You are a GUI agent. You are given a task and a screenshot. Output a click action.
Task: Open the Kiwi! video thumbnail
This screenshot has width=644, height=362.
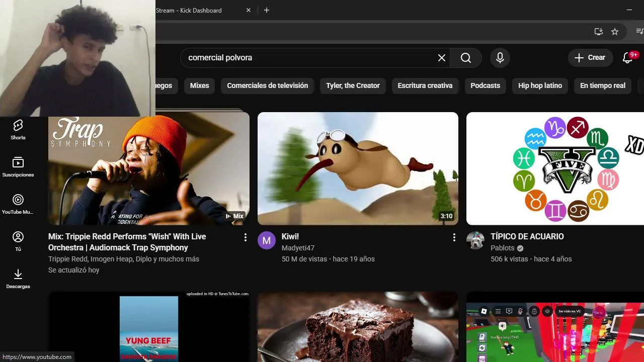pyautogui.click(x=358, y=168)
